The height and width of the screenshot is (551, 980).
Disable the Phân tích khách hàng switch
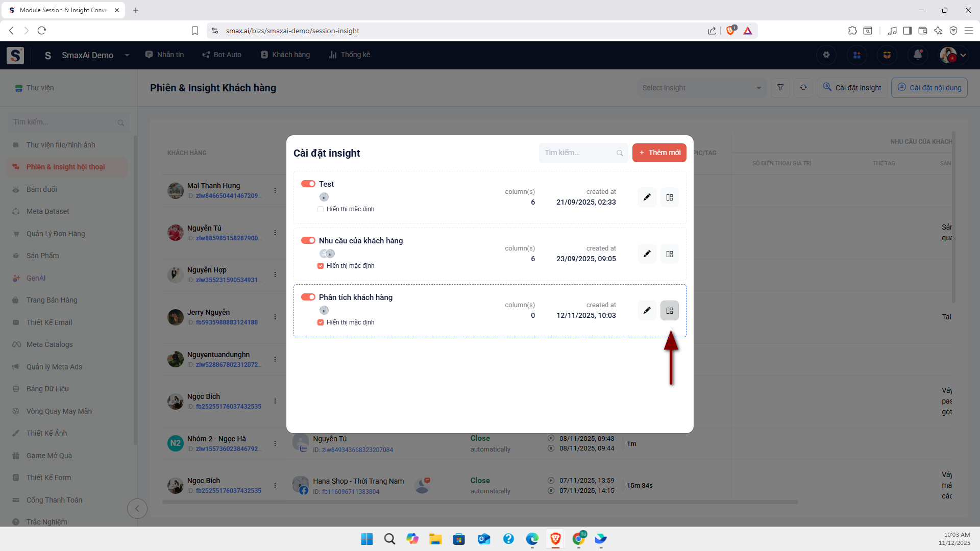point(308,297)
